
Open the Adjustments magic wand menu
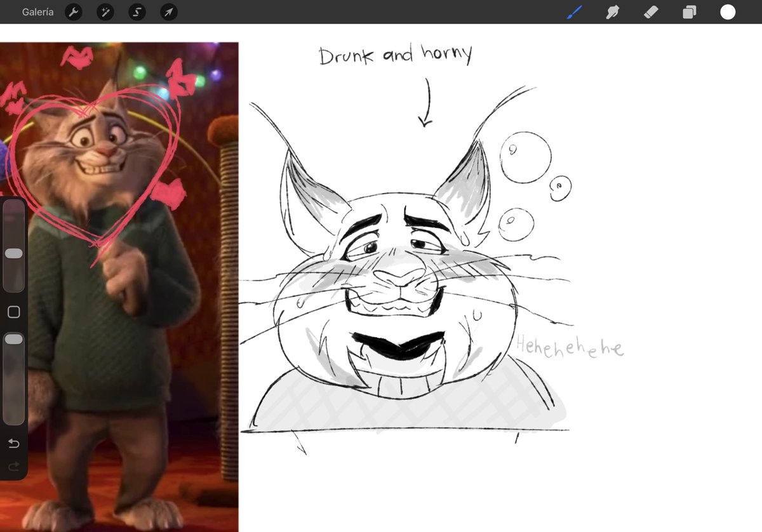[x=105, y=12]
